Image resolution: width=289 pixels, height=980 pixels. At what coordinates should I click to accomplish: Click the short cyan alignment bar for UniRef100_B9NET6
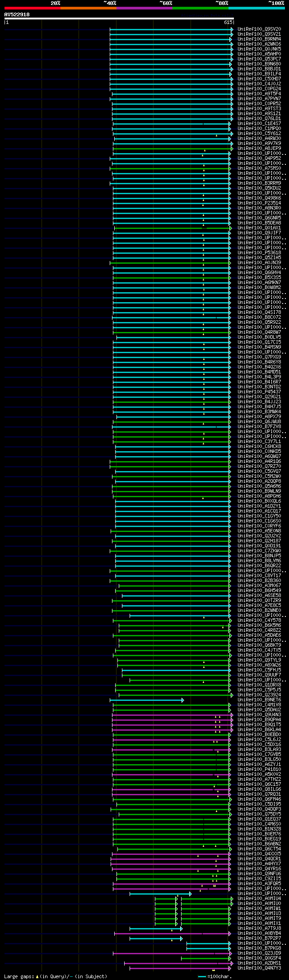(x=147, y=700)
